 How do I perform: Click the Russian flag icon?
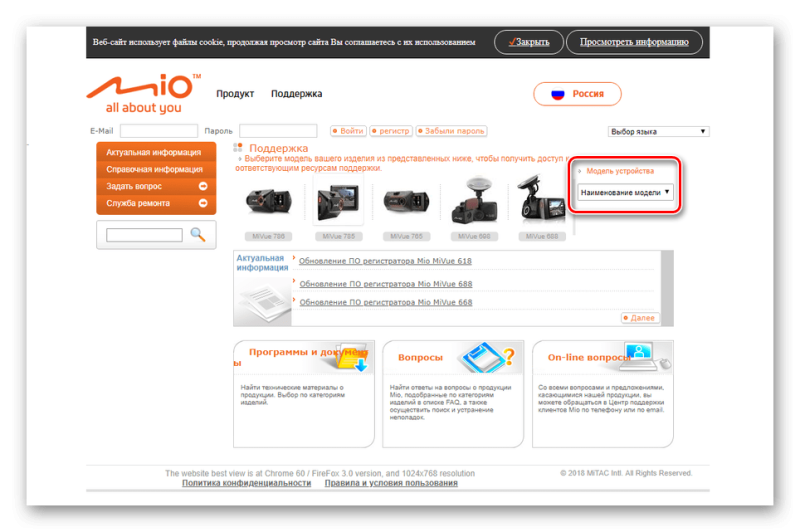click(x=558, y=94)
